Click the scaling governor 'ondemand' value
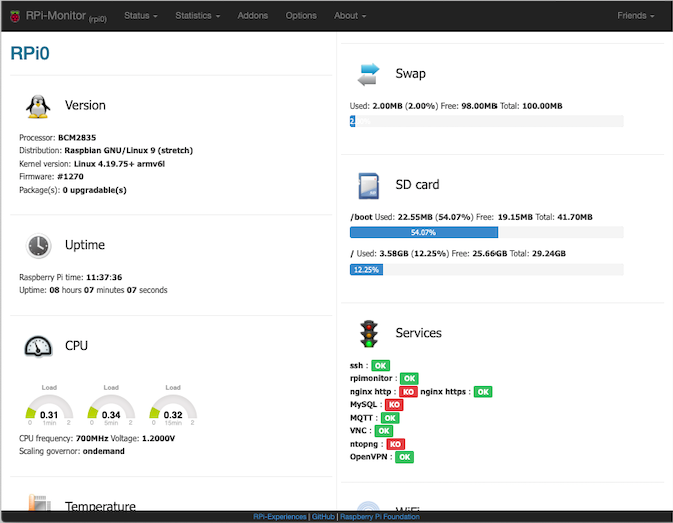Image resolution: width=673 pixels, height=523 pixels. pyautogui.click(x=103, y=451)
